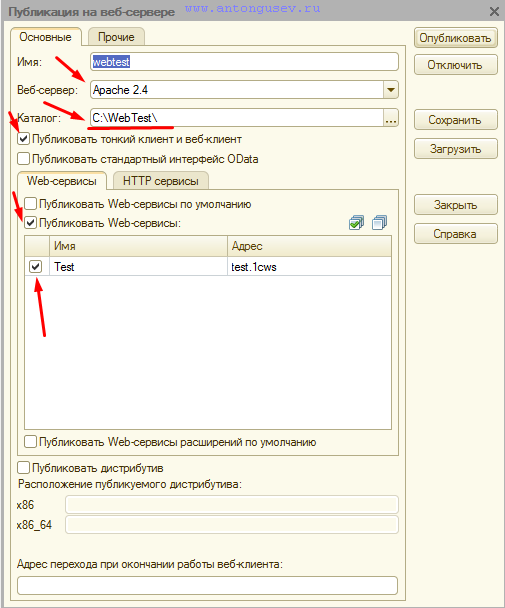Click the web client exit address field

(x=208, y=586)
